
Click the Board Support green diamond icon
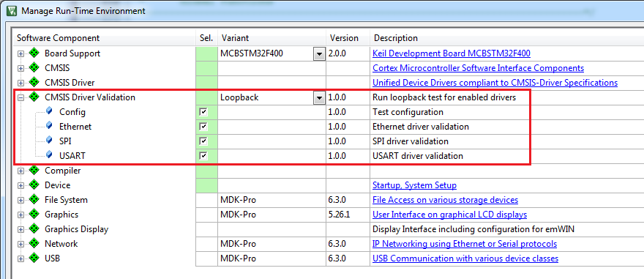[x=34, y=53]
